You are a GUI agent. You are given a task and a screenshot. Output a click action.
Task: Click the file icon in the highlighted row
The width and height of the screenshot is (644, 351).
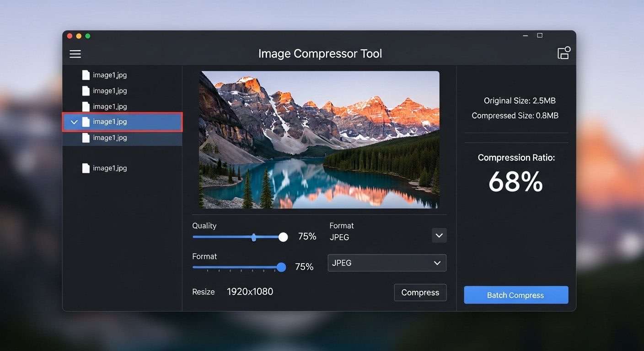pos(86,122)
